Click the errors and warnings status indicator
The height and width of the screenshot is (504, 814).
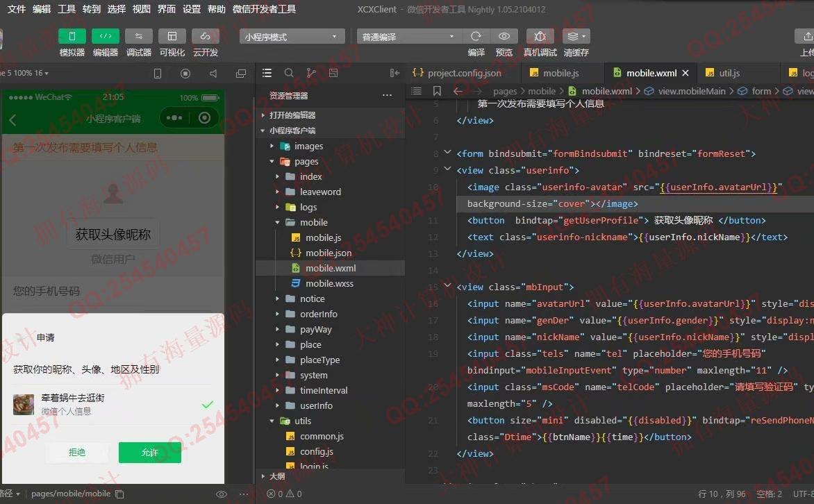coord(284,494)
